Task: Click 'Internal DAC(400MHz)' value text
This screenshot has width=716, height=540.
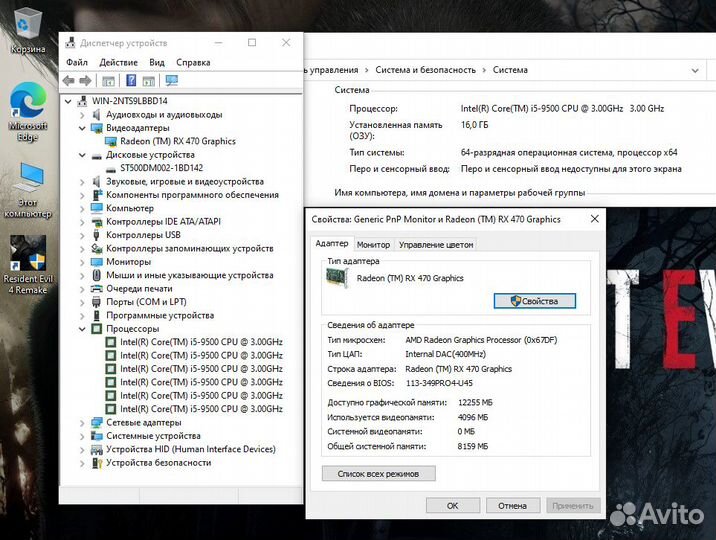Action: (x=445, y=354)
